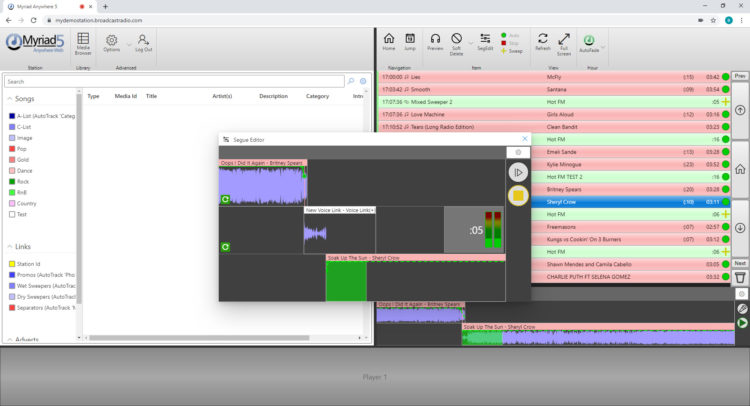Click the Segue Editor settings gear
Viewport: 750px width, 406px height.
518,152
